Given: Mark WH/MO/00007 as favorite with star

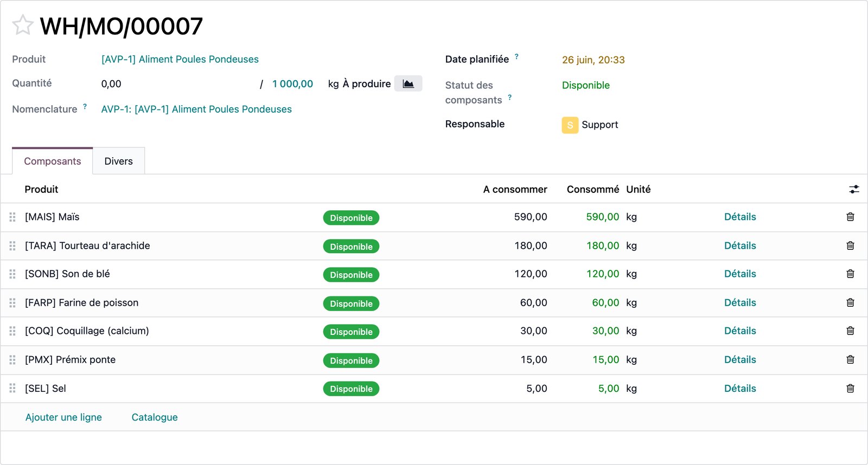Looking at the screenshot, I should (23, 25).
